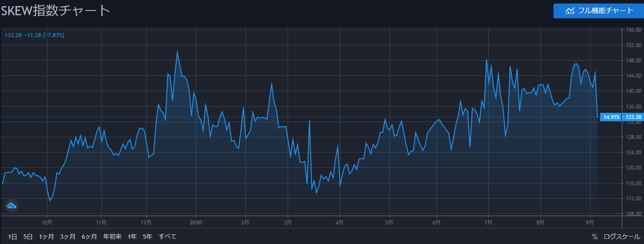Click the 14.91% badge on price axis
Viewport: 644px width, 244px height.
[611, 117]
